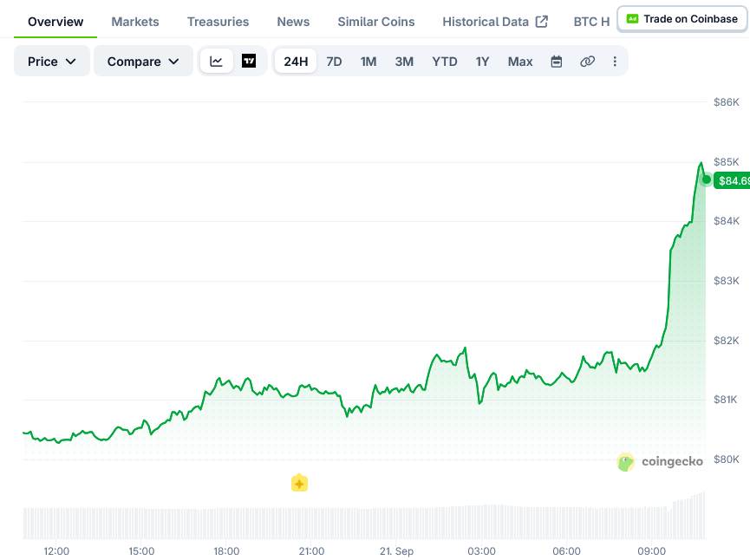This screenshot has width=750, height=560.
Task: Expand the Compare dropdown
Action: pyautogui.click(x=143, y=62)
